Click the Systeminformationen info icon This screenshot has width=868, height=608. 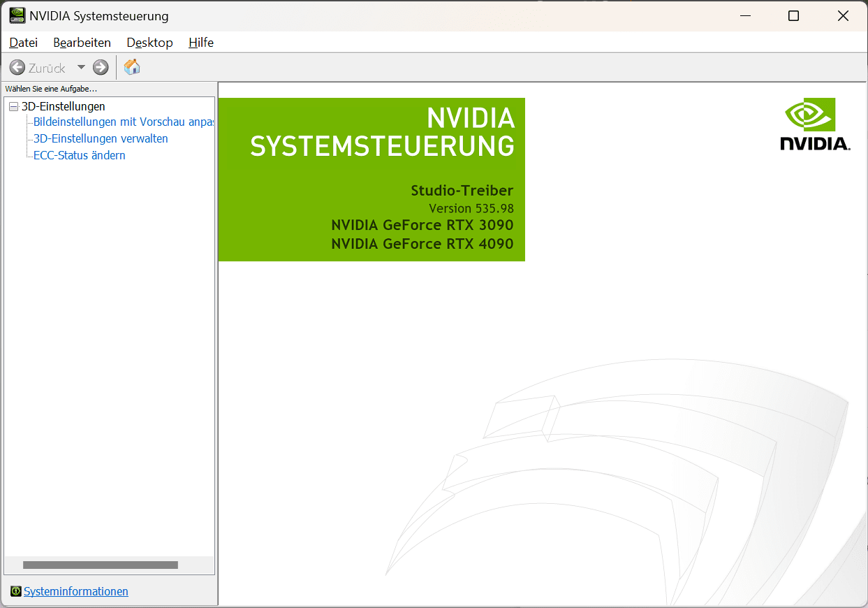[x=16, y=591]
